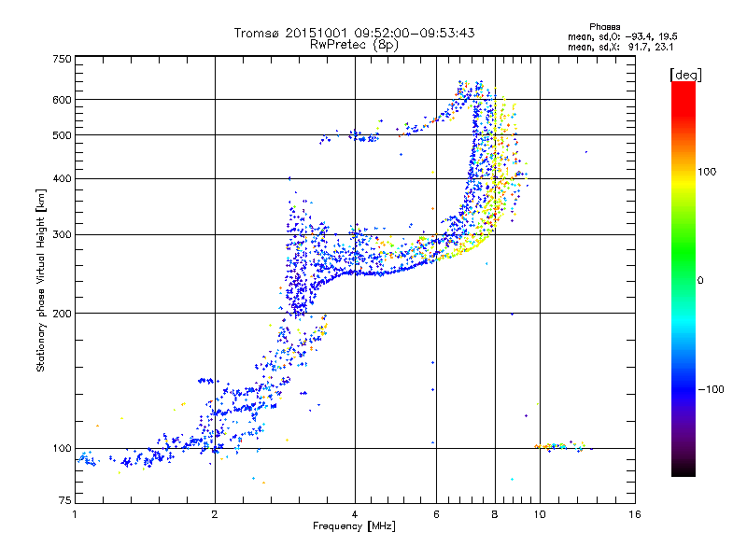This screenshot has height=560, width=747.
Task: Click the x-axis label '4'
Action: click(x=355, y=514)
